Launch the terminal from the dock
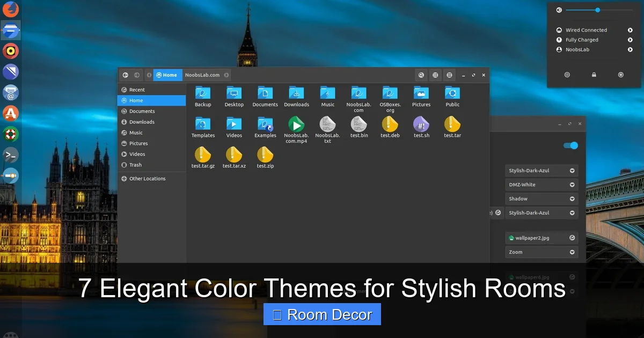 point(10,155)
